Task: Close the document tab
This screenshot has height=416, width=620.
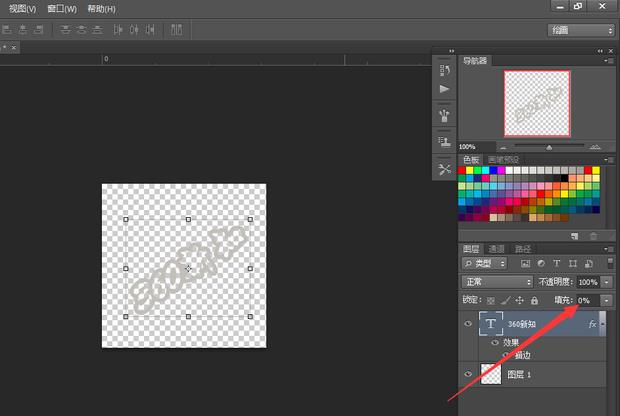Action: [14, 47]
